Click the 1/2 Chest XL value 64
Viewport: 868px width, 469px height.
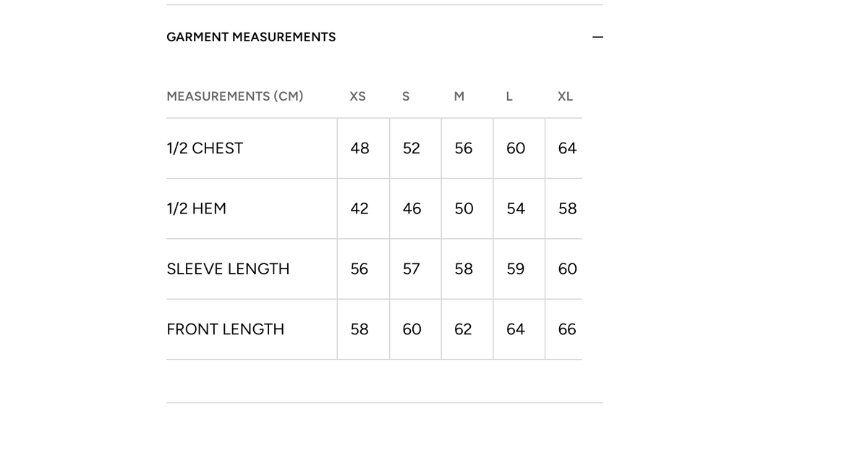[x=567, y=148]
